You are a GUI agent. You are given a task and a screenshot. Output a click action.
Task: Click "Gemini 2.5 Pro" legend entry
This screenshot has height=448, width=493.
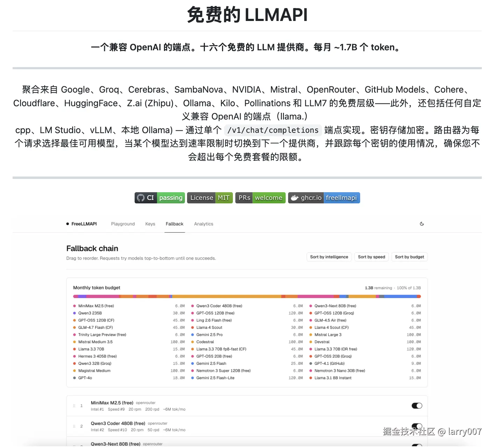209,335
